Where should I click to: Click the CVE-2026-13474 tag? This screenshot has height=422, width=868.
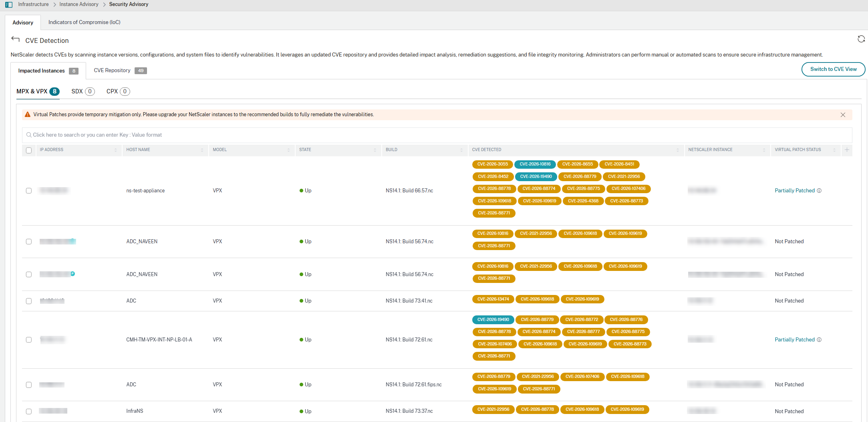click(493, 299)
